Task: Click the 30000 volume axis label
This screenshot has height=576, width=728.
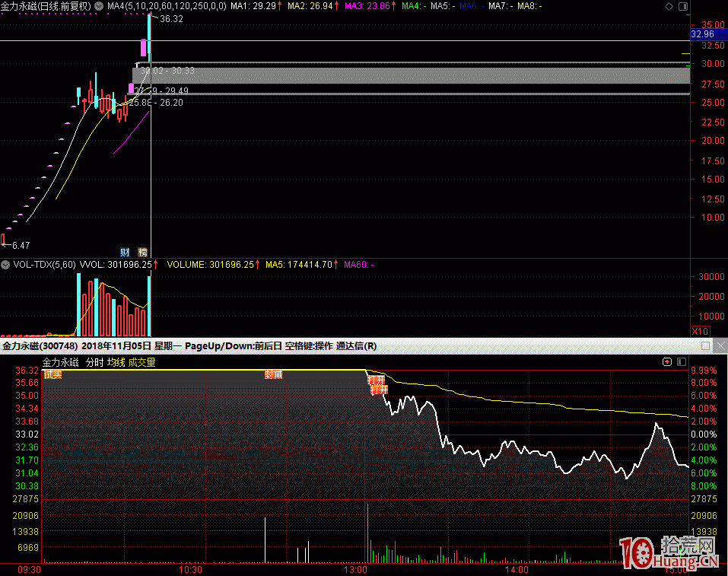Action: pos(711,277)
